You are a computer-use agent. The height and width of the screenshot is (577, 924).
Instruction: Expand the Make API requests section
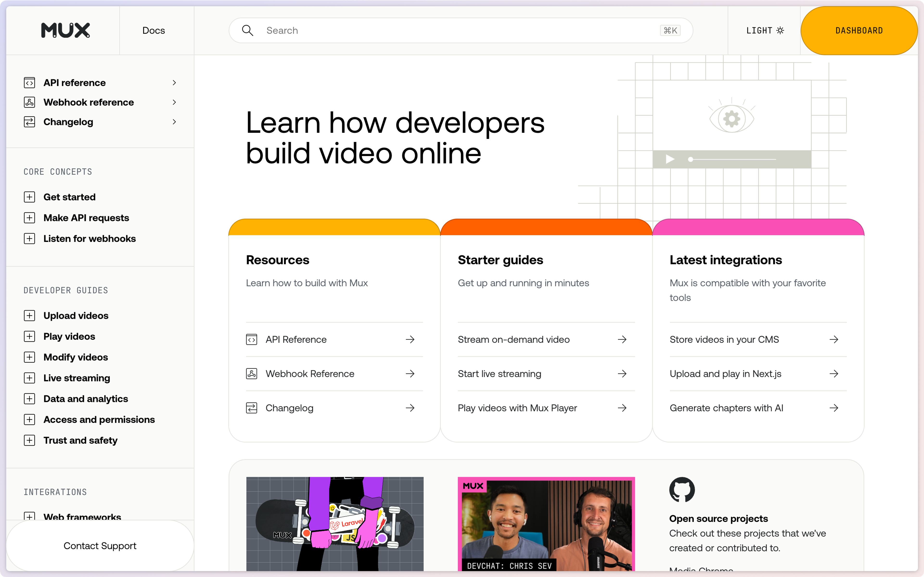[x=29, y=217]
